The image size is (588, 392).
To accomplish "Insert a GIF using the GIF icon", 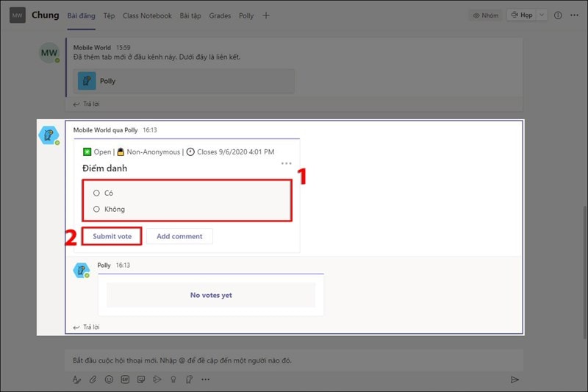I will tap(125, 379).
